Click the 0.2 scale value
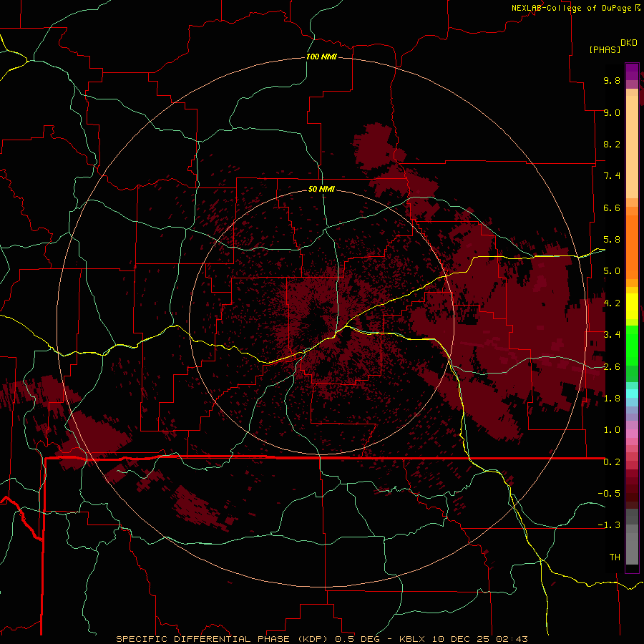This screenshot has width=644, height=644. tap(612, 462)
